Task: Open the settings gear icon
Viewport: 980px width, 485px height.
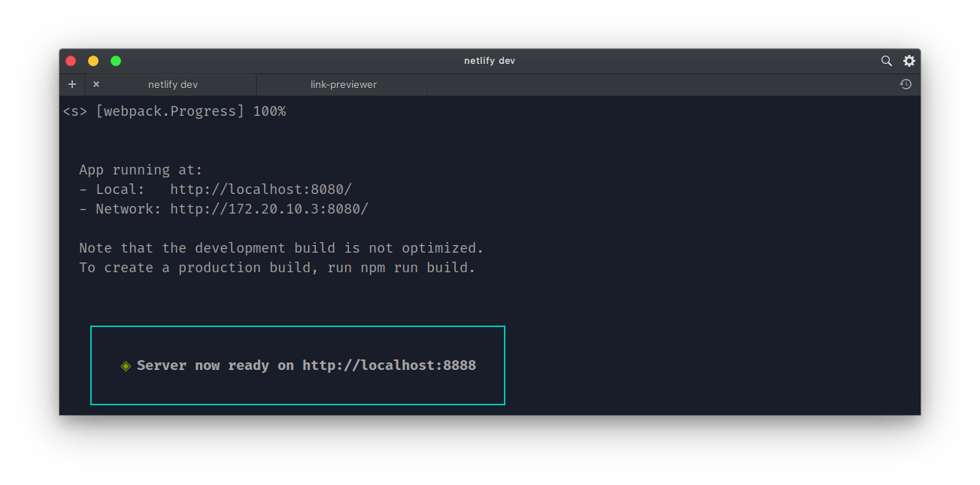Action: coord(909,61)
